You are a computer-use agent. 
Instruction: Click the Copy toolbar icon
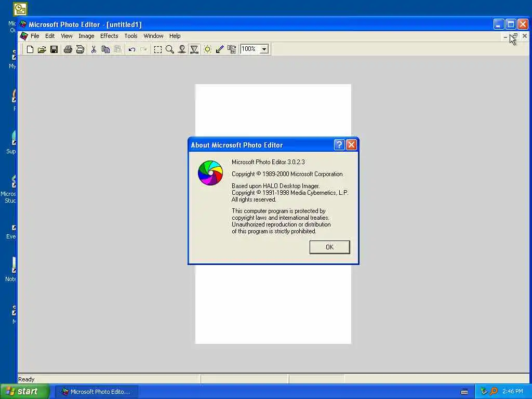pyautogui.click(x=105, y=49)
